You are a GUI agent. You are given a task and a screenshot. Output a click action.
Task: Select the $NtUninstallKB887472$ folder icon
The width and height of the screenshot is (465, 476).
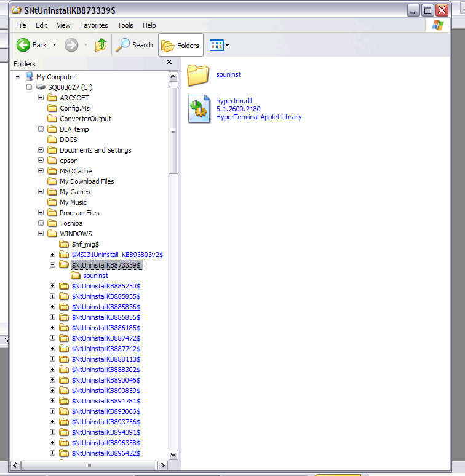pos(64,338)
